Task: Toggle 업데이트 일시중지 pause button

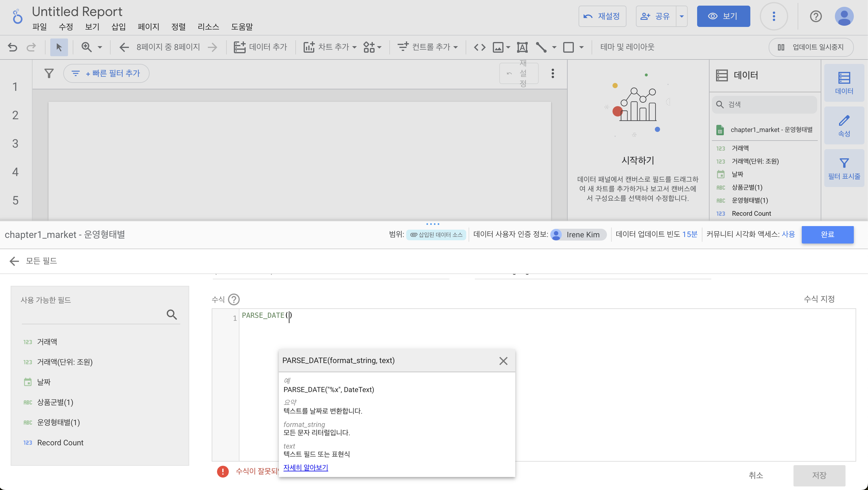Action: pyautogui.click(x=811, y=47)
